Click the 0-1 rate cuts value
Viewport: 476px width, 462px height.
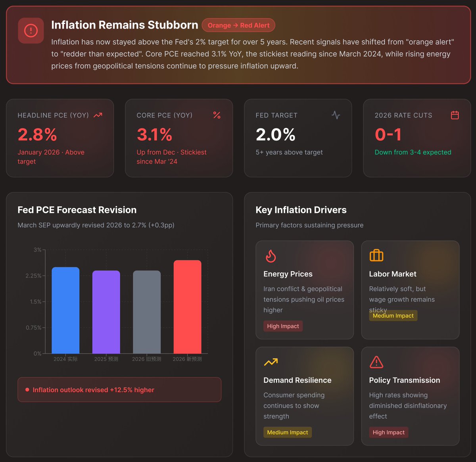(x=388, y=135)
